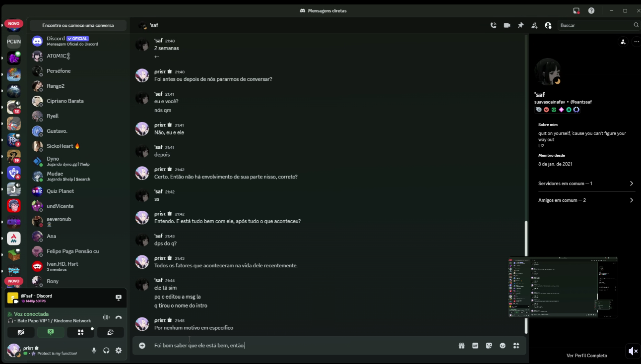Unmute the stream audio speaker icon
Image resolution: width=641 pixels, height=364 pixels.
[x=633, y=351]
